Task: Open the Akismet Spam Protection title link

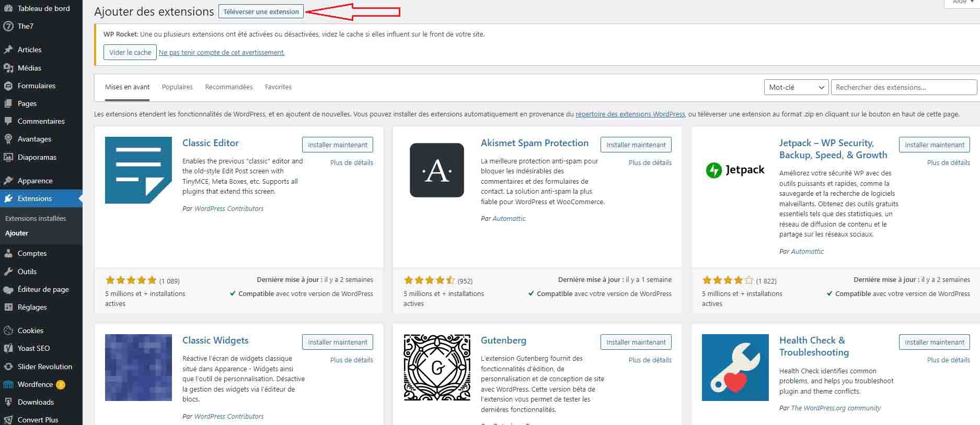Action: click(x=535, y=143)
